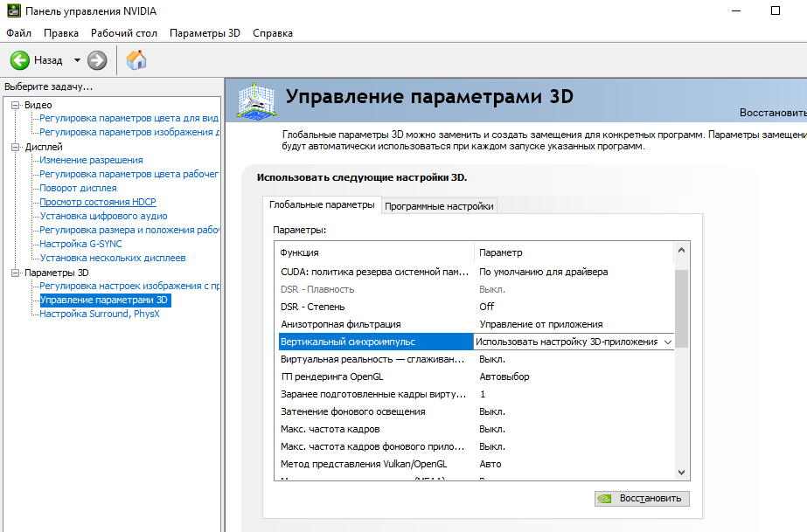Click the По умолчанию для драйвера value
This screenshot has height=532, width=807.
pyautogui.click(x=544, y=272)
